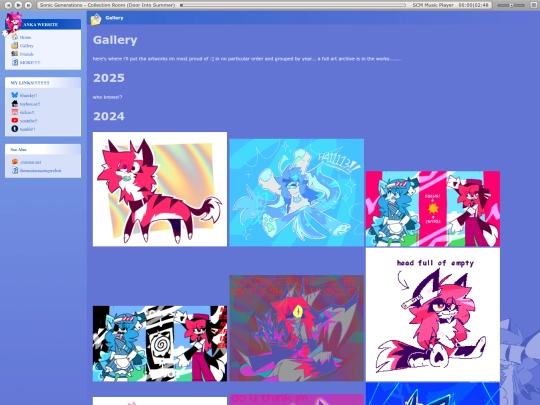Click the orange icon under See Also
540x405 pixels.
(14, 162)
